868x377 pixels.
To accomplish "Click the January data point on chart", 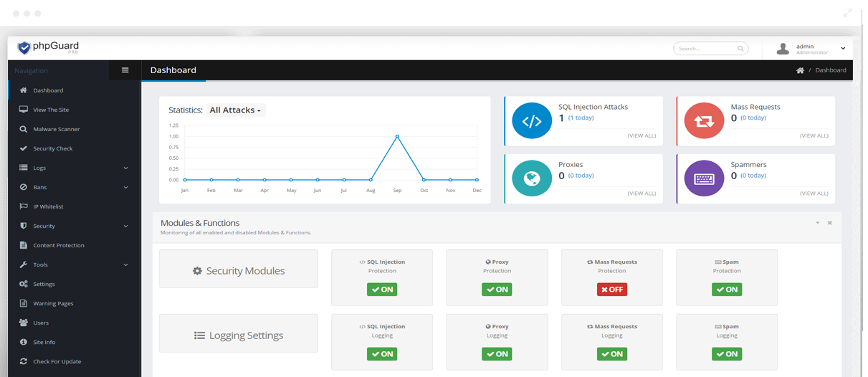I will [x=184, y=180].
